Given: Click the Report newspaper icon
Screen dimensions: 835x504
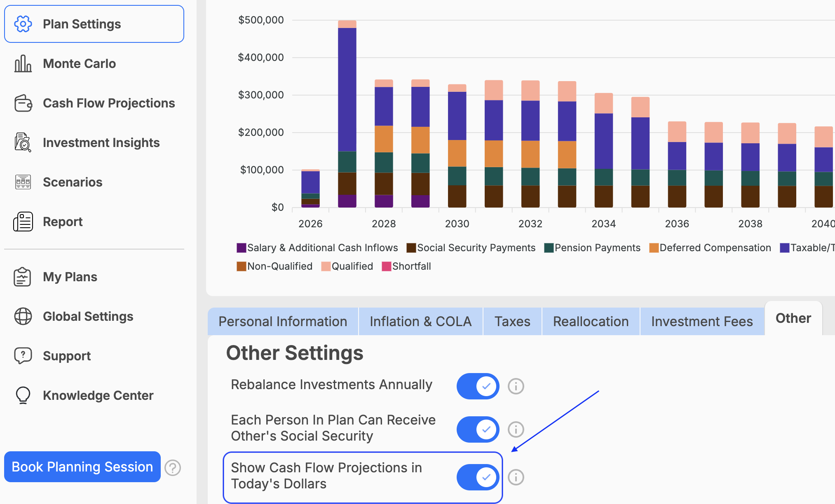Looking at the screenshot, I should tap(23, 222).
